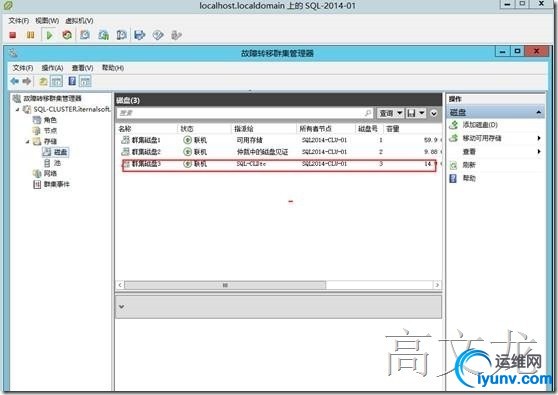Click the yellow pause VM icon

(x=31, y=35)
